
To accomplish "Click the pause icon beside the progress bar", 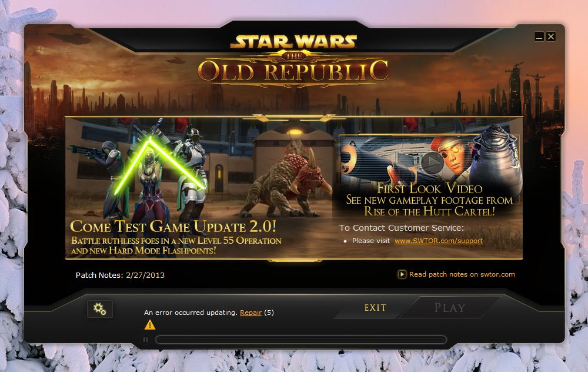I will click(145, 340).
